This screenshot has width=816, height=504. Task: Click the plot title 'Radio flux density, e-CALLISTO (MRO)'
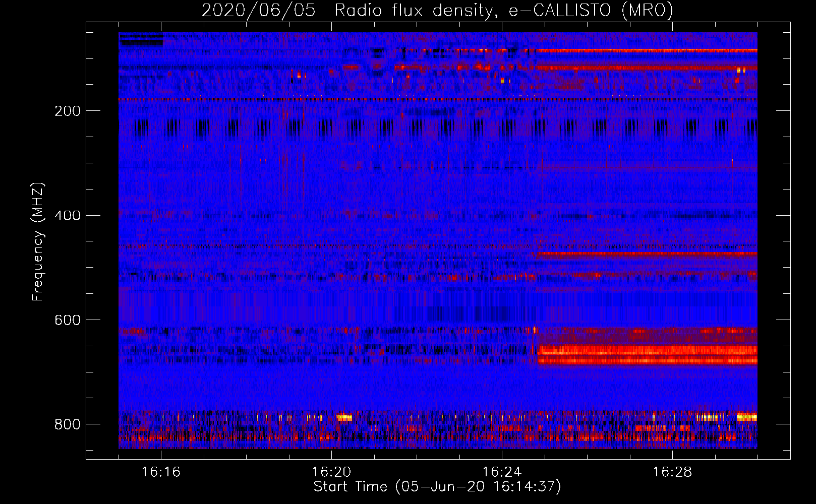[503, 10]
